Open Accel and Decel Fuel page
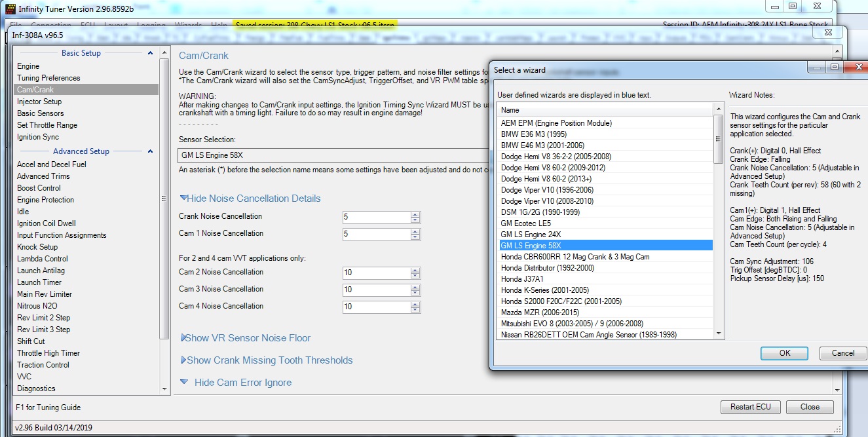The width and height of the screenshot is (868, 437). [52, 164]
